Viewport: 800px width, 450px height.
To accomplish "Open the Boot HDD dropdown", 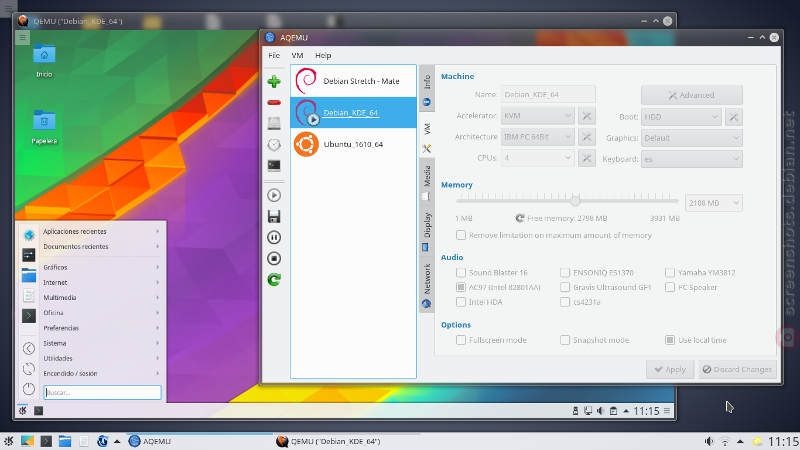I will 681,117.
